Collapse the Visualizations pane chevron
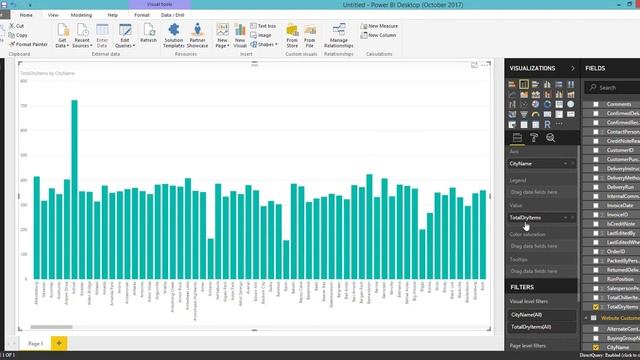Screen dimensions: 640x360 click(573, 69)
